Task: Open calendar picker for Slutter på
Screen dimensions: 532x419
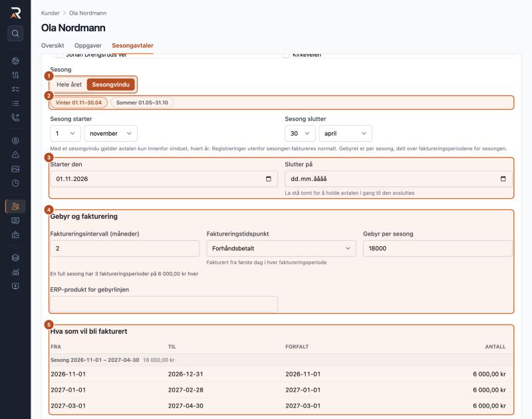Action: 503,179
